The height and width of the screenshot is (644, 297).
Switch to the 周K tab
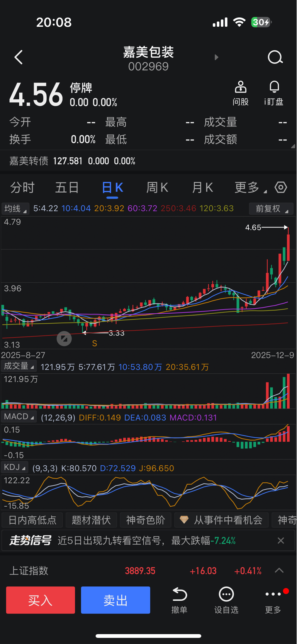pos(157,187)
